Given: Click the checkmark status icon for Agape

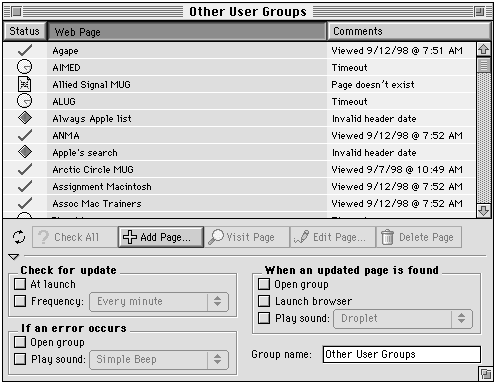Looking at the screenshot, I should tap(25, 50).
